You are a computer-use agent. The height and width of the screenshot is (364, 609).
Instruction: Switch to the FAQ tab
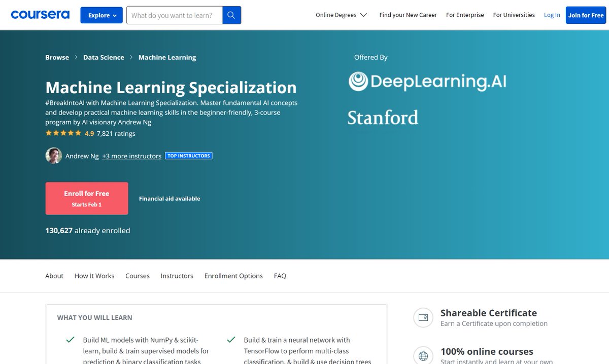click(280, 276)
